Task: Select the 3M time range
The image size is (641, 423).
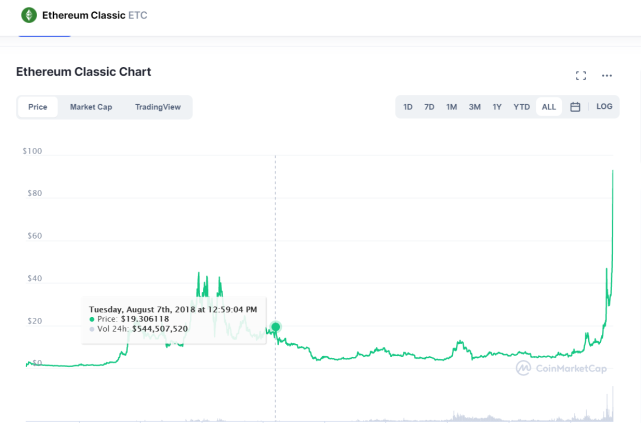Action: click(x=474, y=107)
